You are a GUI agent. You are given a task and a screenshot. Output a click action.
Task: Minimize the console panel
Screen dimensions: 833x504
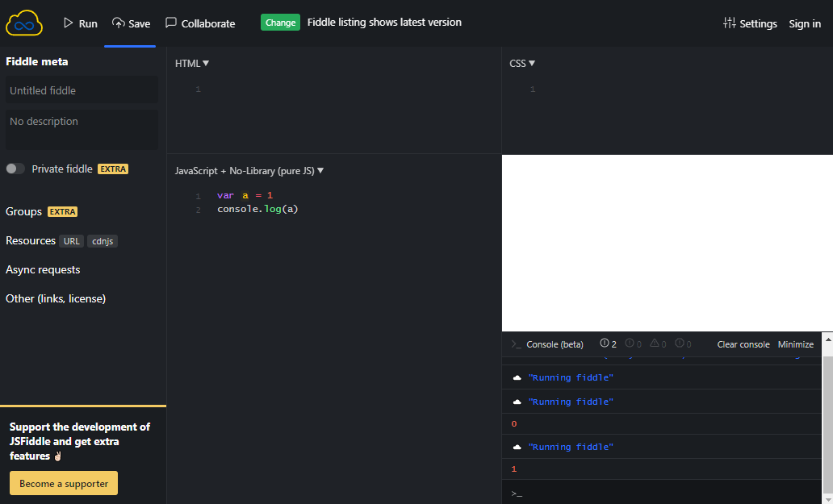[x=795, y=344]
